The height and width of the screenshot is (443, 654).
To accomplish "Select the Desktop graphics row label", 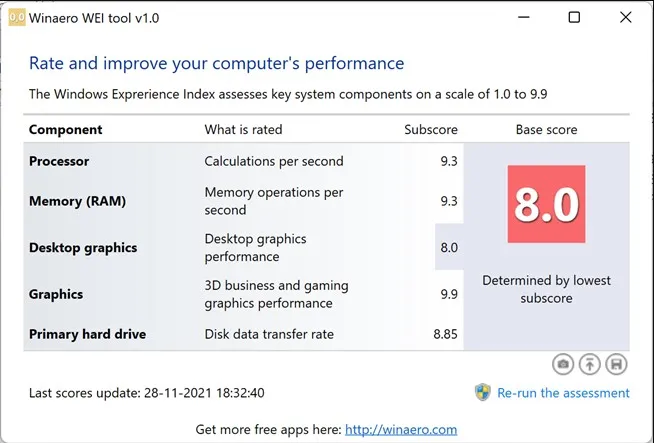I will click(83, 247).
